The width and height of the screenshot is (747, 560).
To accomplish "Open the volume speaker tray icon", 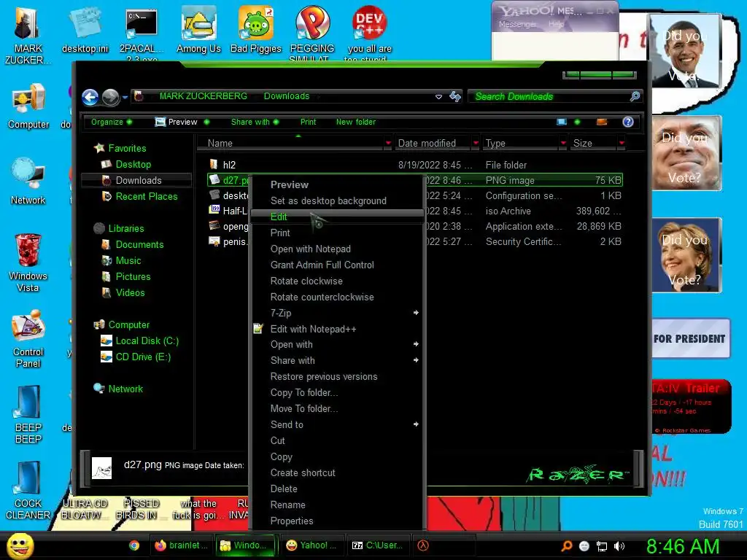I will click(619, 546).
